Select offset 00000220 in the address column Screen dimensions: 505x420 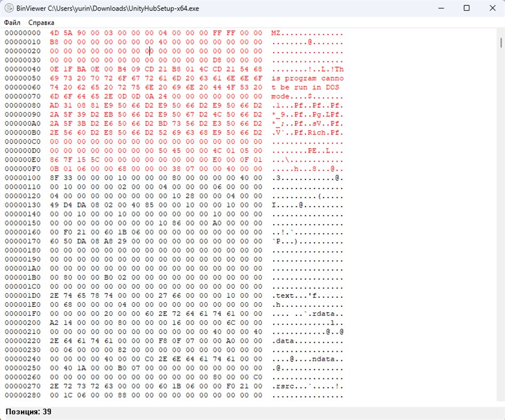coord(22,340)
